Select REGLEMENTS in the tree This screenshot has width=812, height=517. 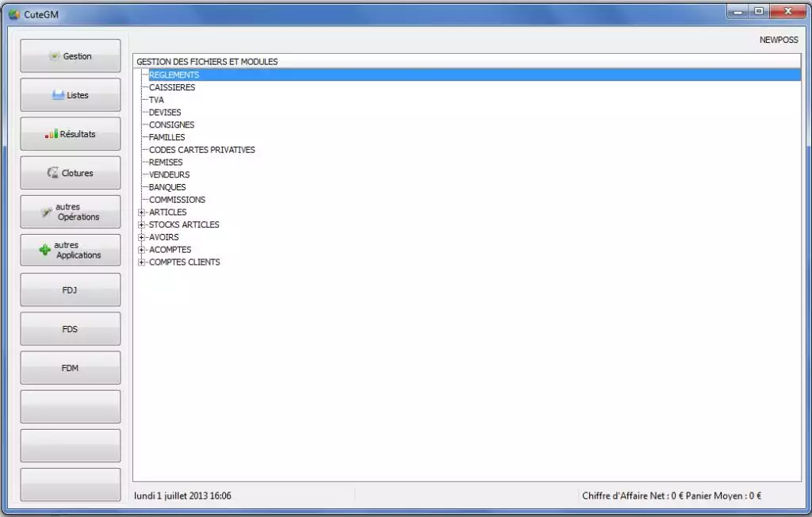click(174, 75)
